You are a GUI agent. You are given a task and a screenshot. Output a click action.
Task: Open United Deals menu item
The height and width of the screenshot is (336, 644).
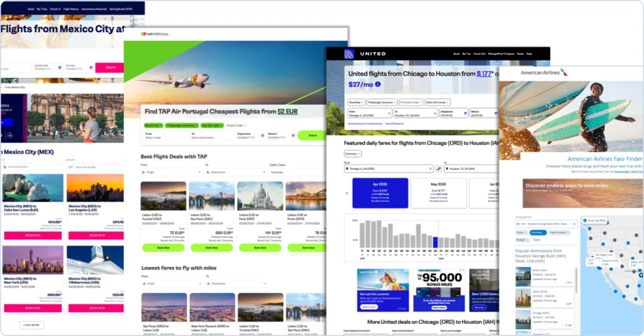click(520, 54)
